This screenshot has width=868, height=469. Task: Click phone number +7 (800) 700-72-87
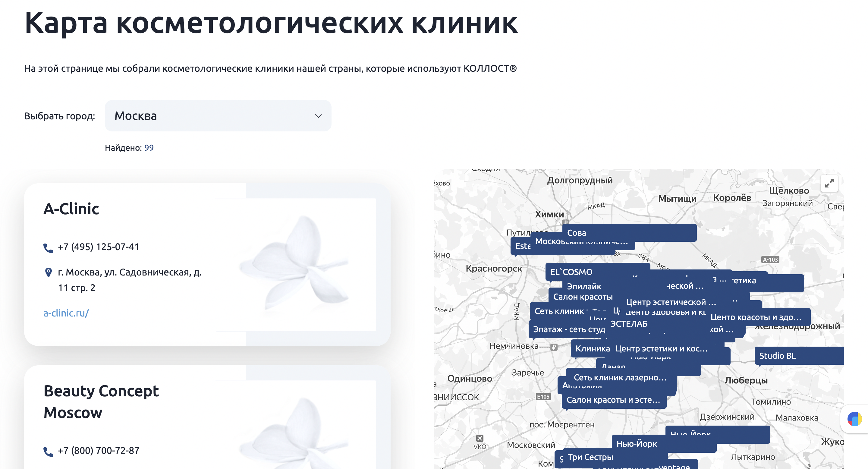(98, 451)
